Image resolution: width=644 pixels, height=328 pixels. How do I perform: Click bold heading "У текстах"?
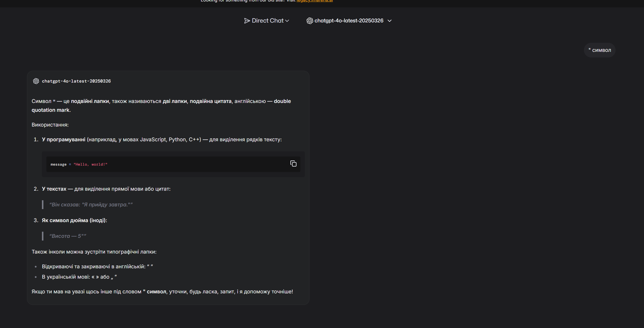coord(54,189)
